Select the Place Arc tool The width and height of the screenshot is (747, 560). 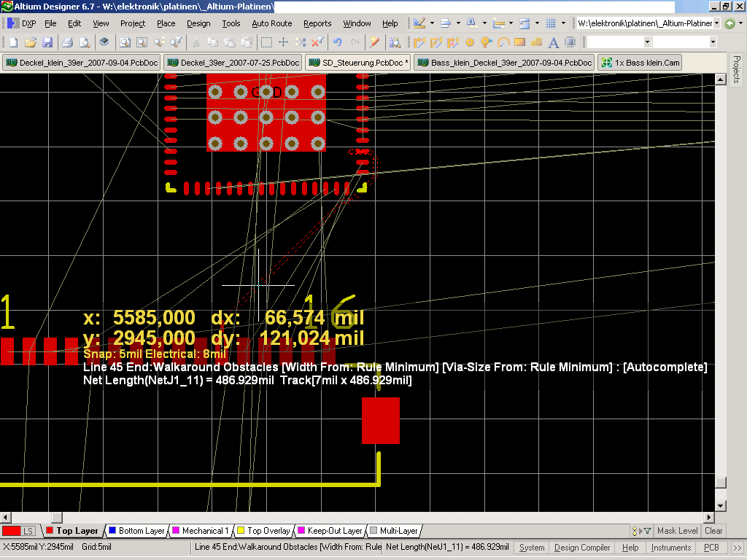(503, 42)
